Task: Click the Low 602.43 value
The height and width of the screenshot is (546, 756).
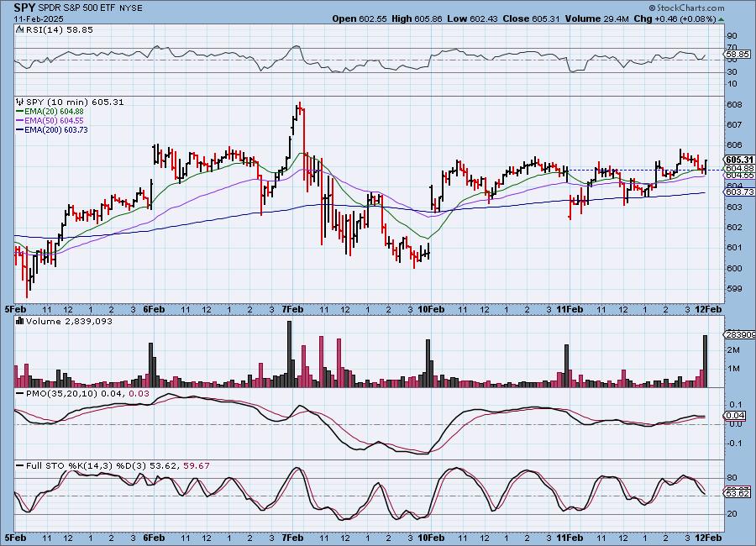Action: [x=472, y=18]
